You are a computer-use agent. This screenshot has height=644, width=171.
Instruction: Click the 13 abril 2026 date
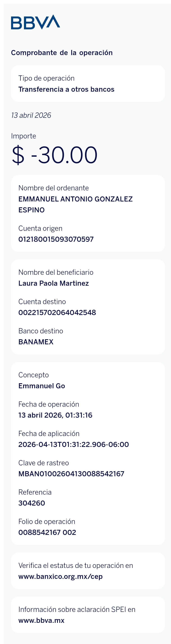(31, 115)
